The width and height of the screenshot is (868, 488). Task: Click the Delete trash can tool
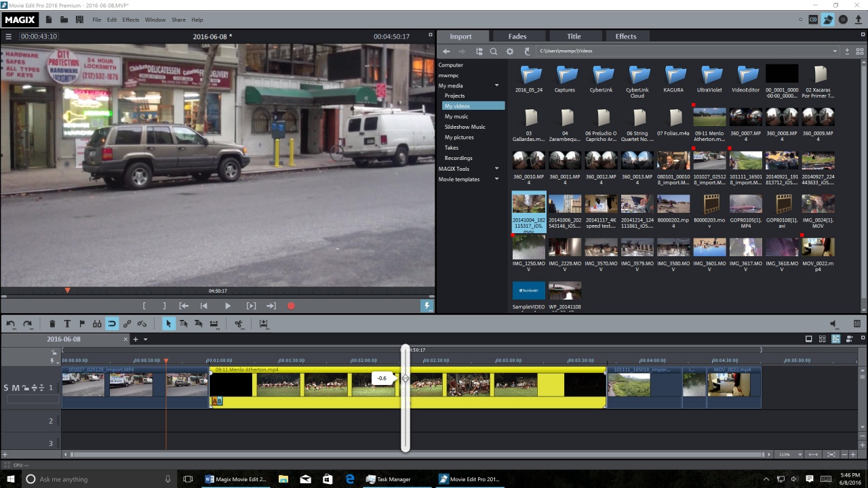pyautogui.click(x=52, y=324)
